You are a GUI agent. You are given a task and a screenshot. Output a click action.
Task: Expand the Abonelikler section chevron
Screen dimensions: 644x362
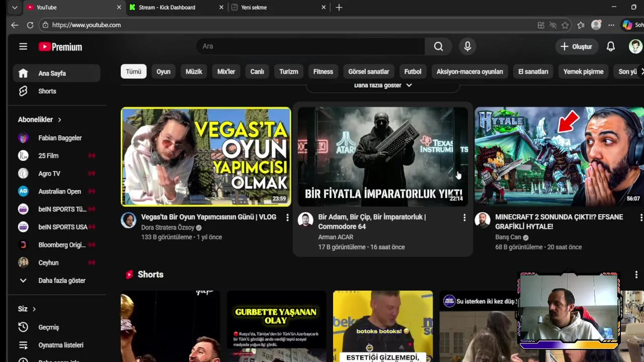(59, 120)
